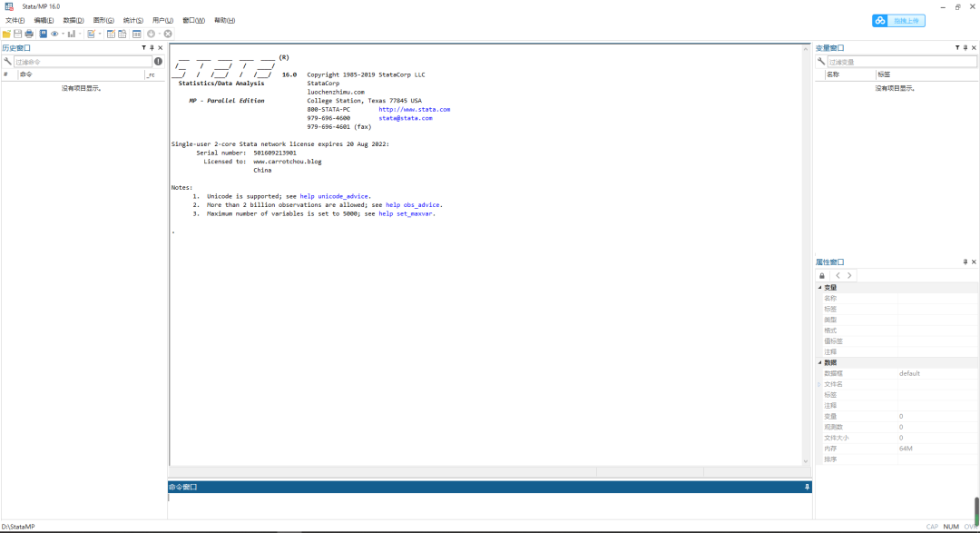Viewport: 980px width, 533px height.
Task: Click the http://www.stata.com link
Action: [415, 109]
